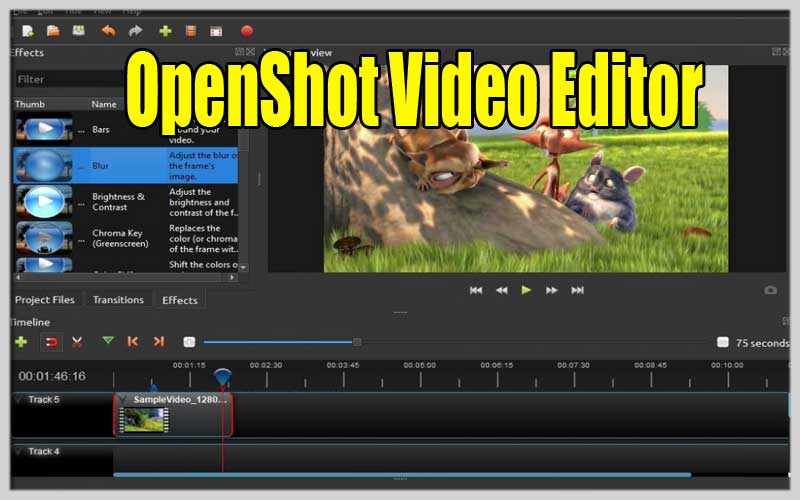Click the timeline zoom slider handle

[x=357, y=342]
